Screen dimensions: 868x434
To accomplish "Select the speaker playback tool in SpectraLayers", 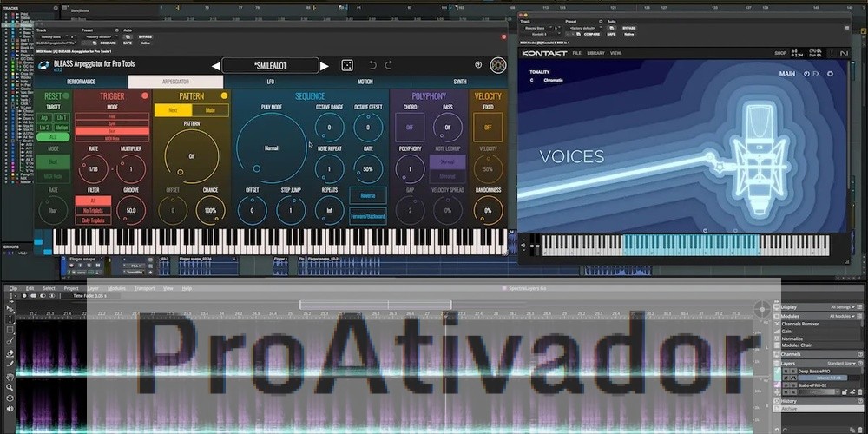I will pyautogui.click(x=10, y=409).
